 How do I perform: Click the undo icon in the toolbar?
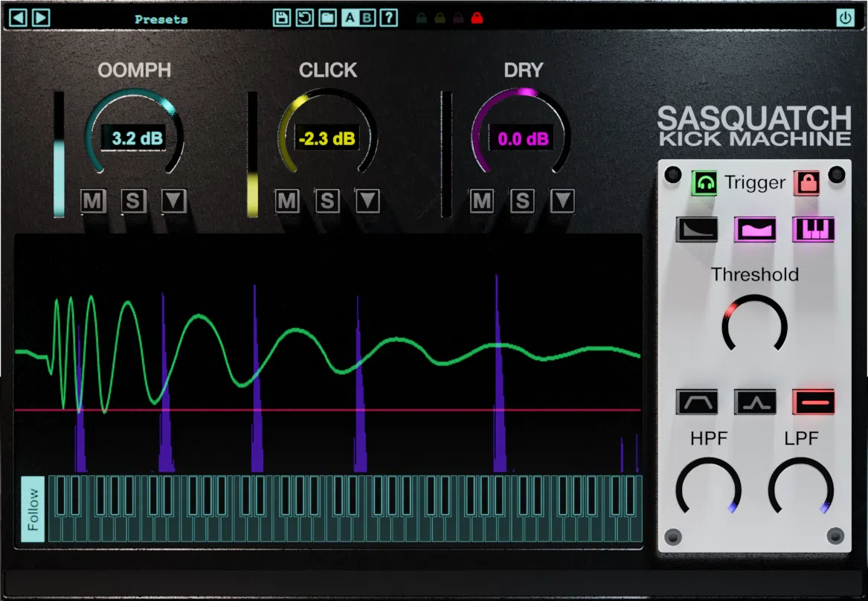click(303, 18)
